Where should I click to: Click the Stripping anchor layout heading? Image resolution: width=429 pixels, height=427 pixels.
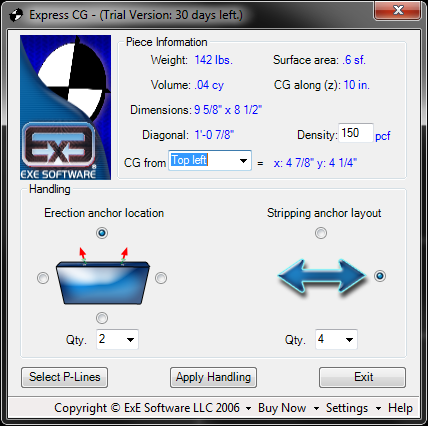[324, 213]
